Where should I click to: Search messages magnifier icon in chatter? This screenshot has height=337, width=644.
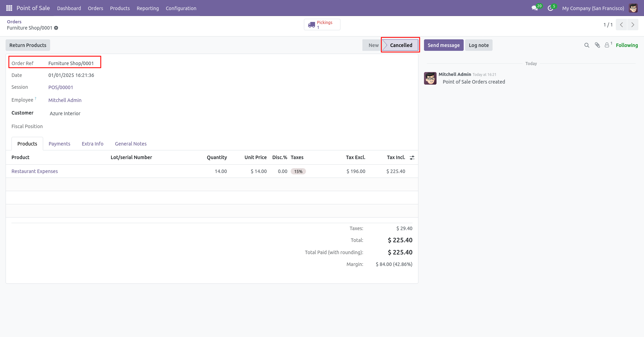point(587,45)
